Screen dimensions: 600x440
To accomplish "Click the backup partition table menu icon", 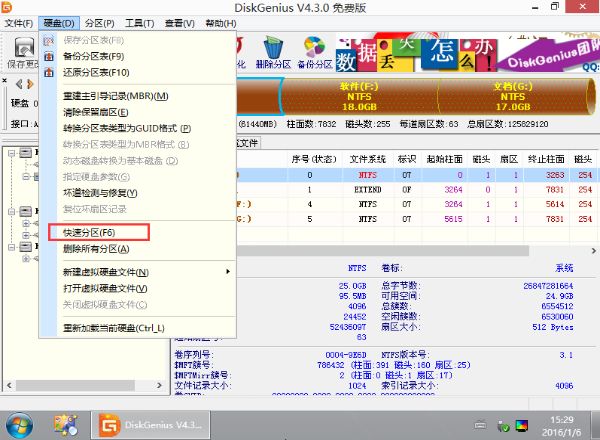I will coord(49,57).
